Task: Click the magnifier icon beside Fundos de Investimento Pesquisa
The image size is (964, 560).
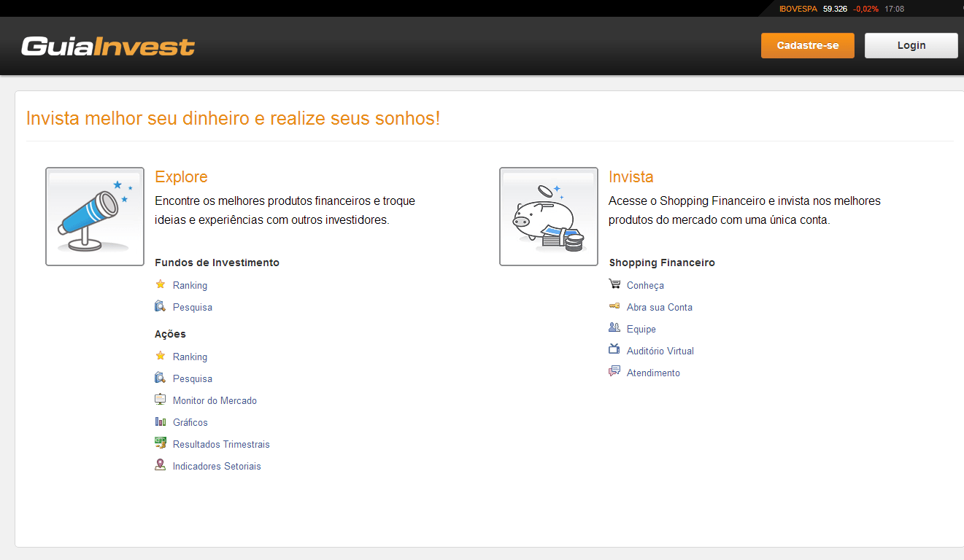Action: click(161, 306)
